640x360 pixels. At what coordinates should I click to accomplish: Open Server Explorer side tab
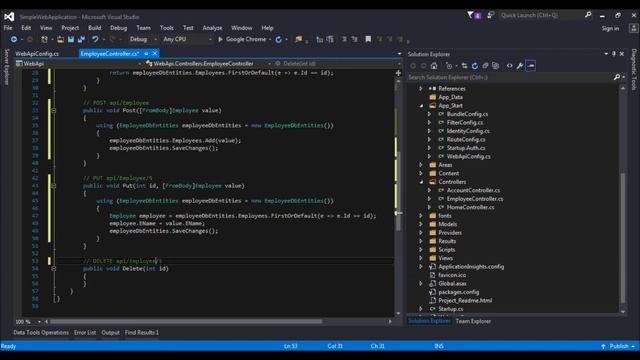[6, 67]
